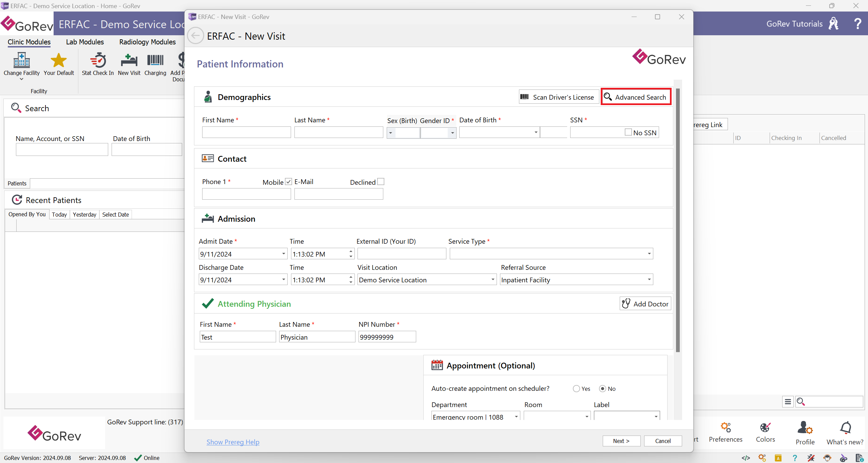The height and width of the screenshot is (463, 868).
Task: Expand the Referral Source dropdown
Action: (649, 280)
